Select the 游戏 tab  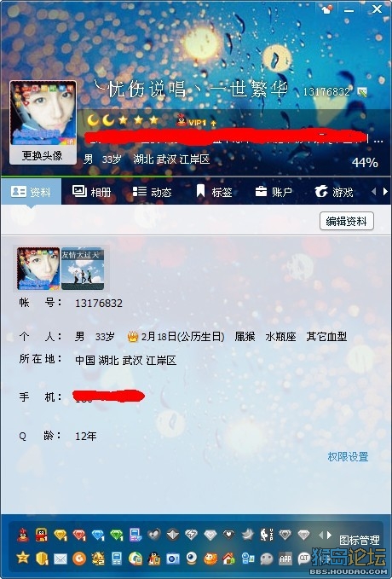tap(334, 192)
